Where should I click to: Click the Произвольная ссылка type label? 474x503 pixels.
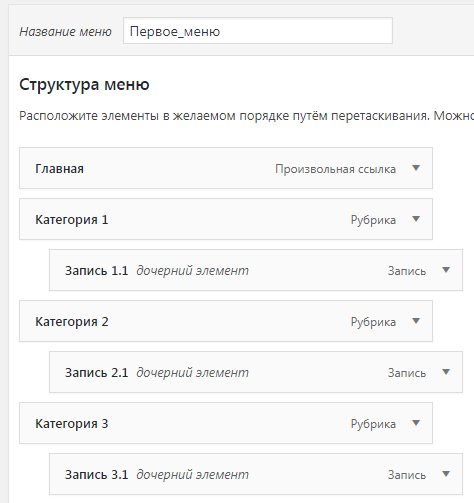click(x=335, y=169)
